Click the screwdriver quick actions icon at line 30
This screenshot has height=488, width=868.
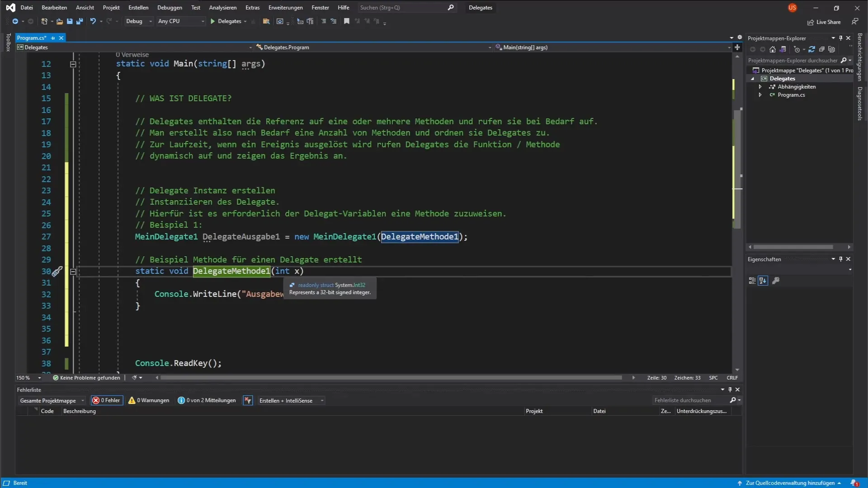[57, 272]
